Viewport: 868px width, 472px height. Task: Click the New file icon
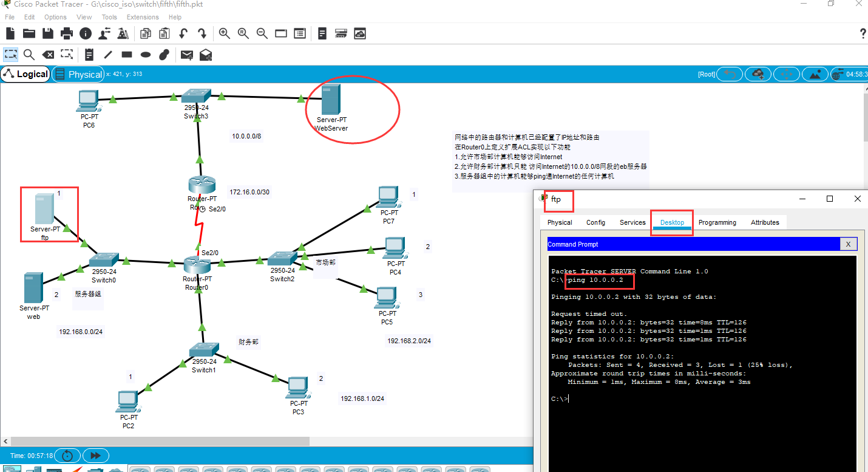click(x=10, y=33)
